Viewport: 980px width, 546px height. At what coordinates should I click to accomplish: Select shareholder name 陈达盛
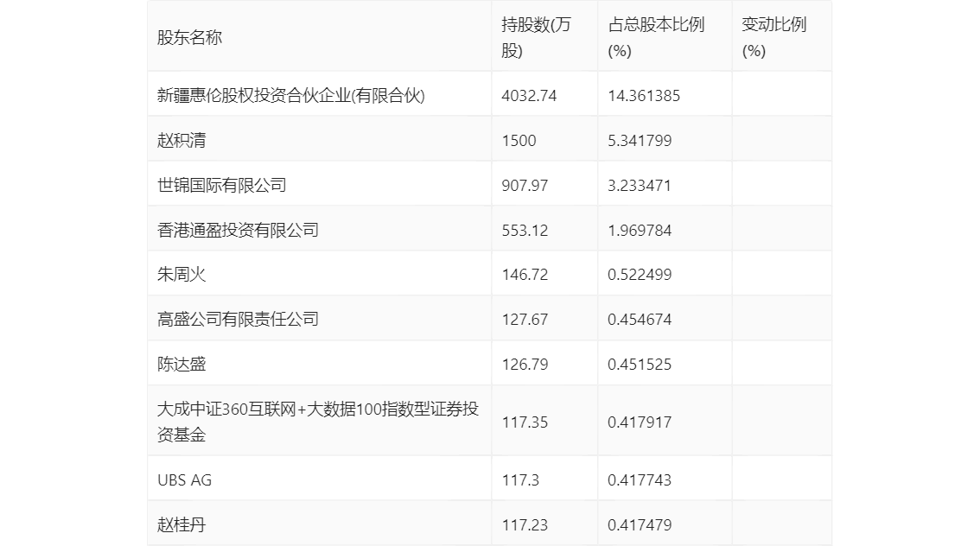181,365
